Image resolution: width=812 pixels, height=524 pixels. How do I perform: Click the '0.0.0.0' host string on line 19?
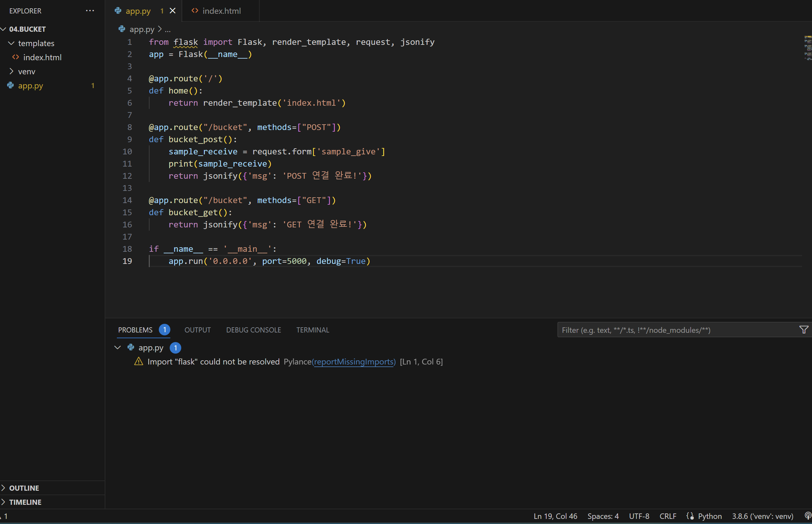point(230,261)
